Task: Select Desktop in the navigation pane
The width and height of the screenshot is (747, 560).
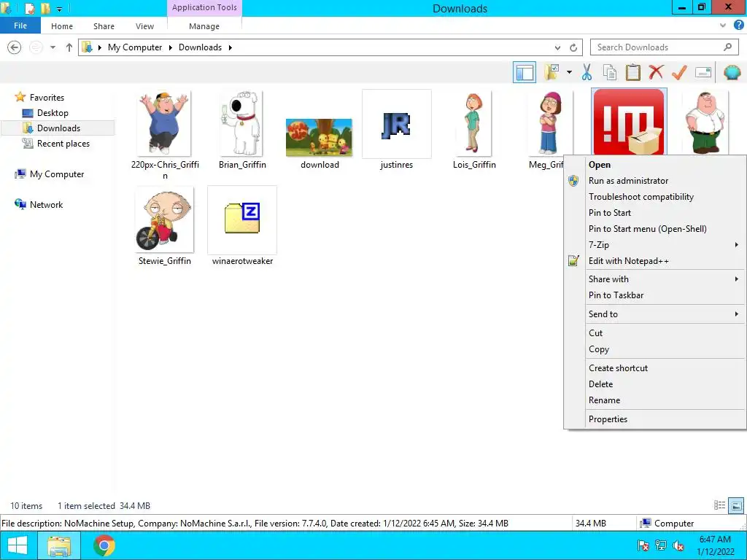Action: (x=53, y=113)
